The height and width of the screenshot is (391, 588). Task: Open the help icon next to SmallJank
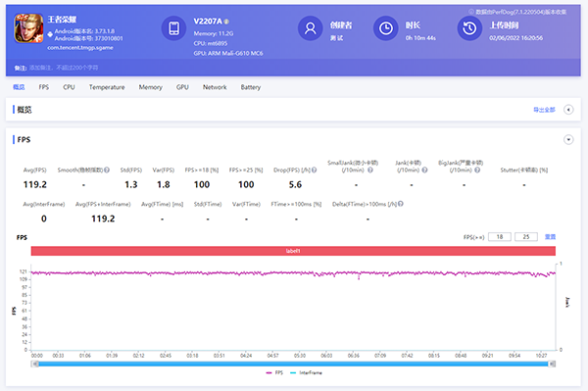(x=370, y=171)
